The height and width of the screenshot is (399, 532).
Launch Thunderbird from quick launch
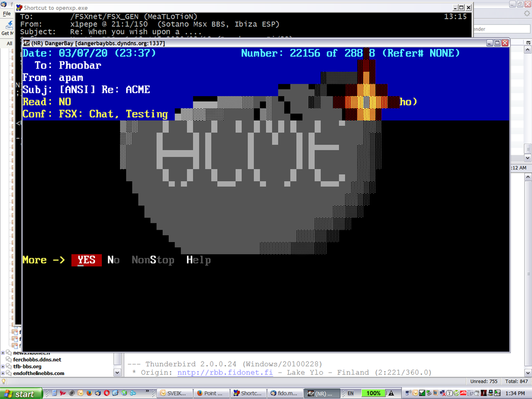click(x=98, y=393)
